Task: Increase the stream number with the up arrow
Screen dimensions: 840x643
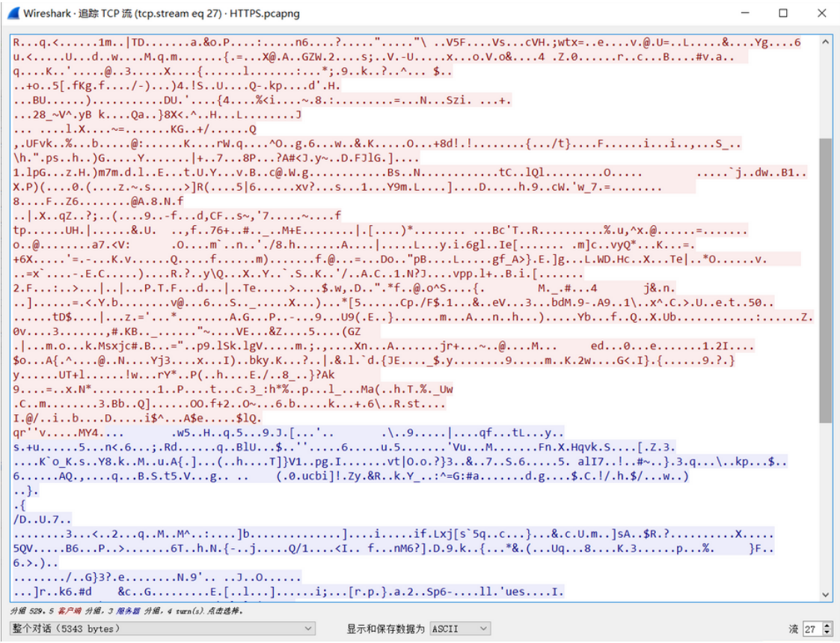Action: (x=828, y=625)
